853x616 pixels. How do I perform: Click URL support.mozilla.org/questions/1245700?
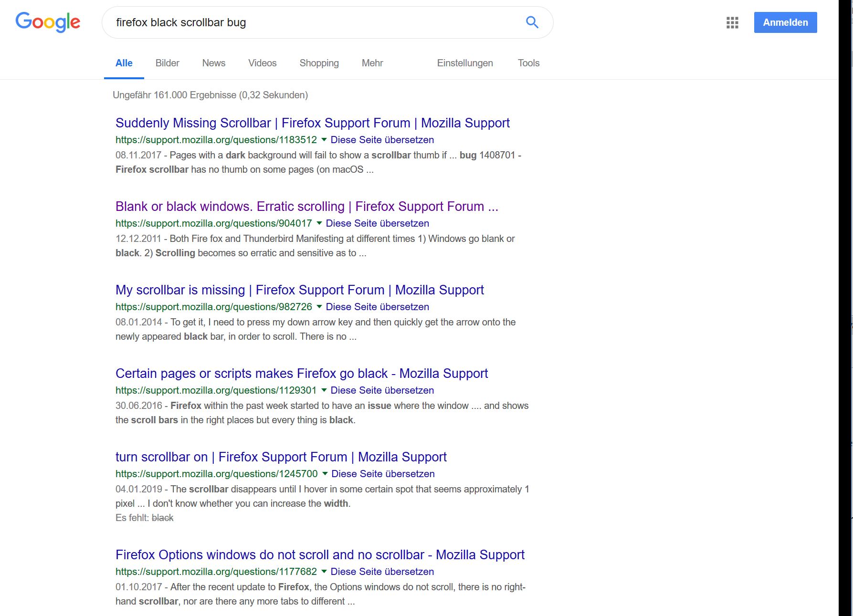217,474
